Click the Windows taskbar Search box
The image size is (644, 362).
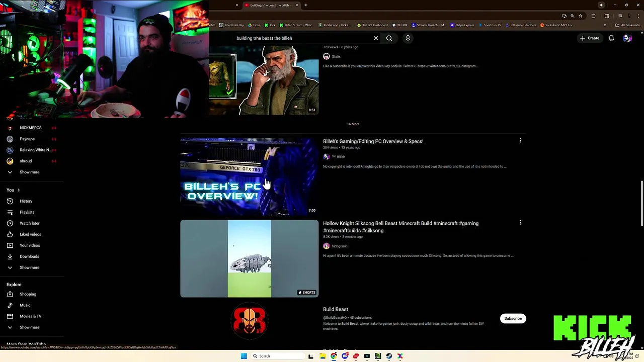pos(277,356)
